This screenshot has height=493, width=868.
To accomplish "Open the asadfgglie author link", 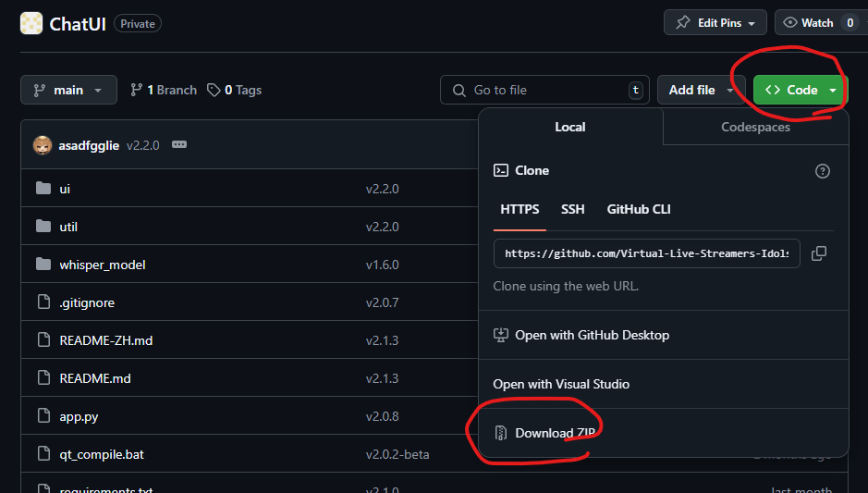I will [x=89, y=146].
